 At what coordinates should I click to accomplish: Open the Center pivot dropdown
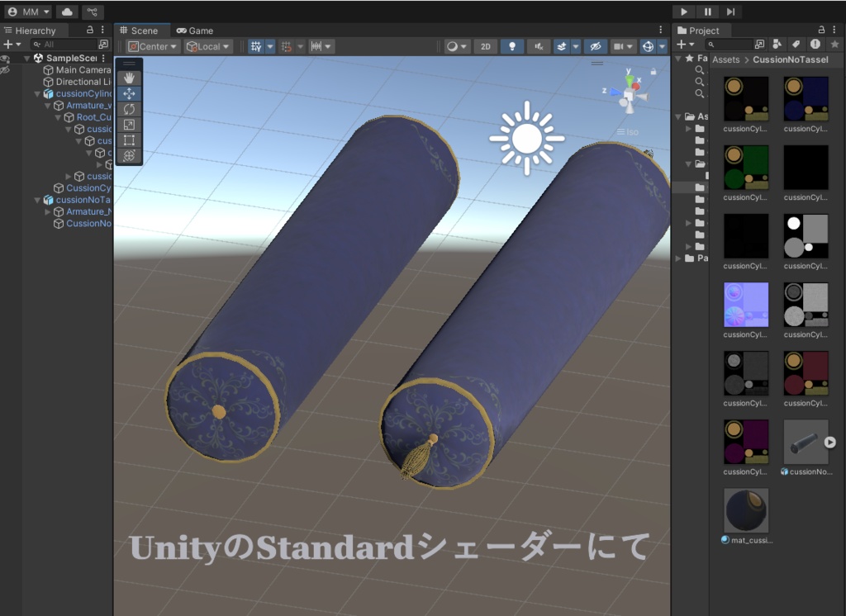(151, 46)
